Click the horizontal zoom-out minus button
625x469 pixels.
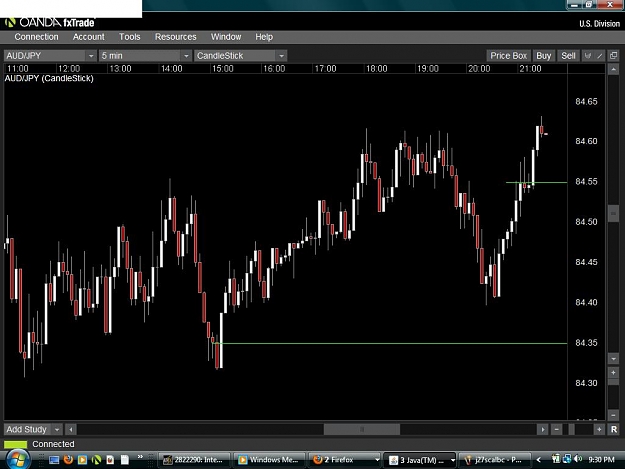tap(556, 429)
